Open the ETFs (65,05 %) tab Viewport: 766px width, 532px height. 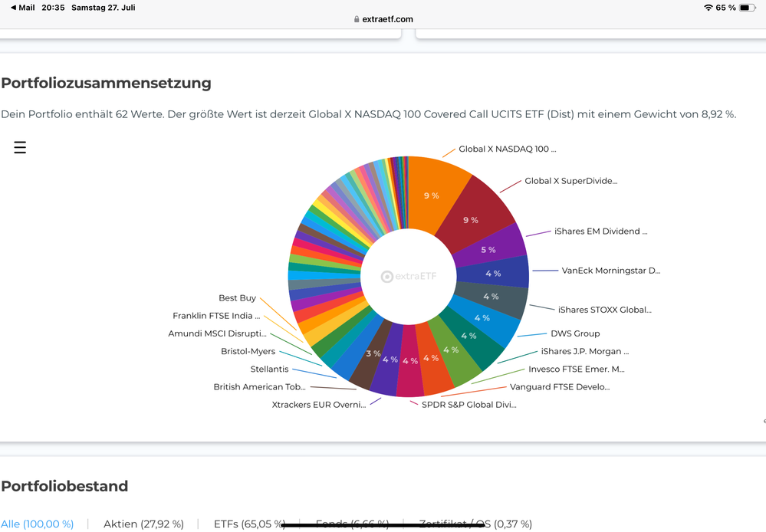249,524
